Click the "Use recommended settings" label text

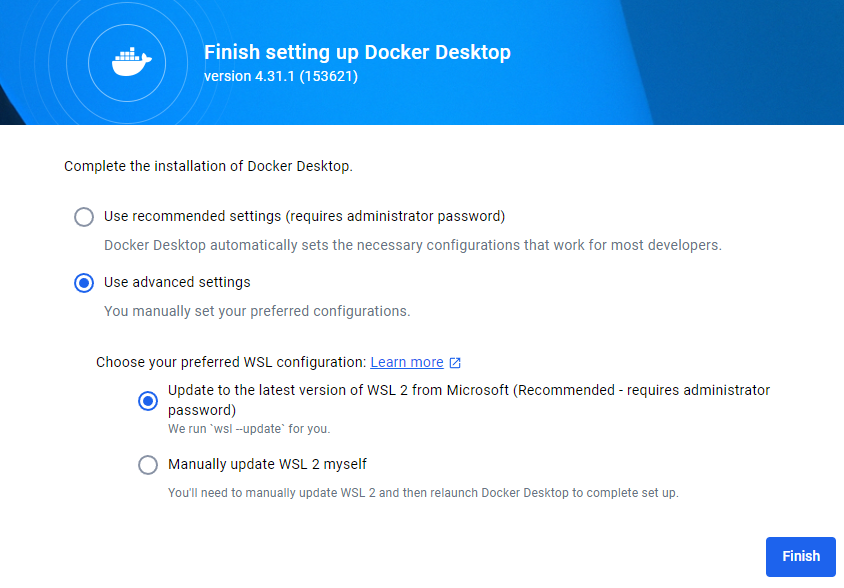pyautogui.click(x=304, y=216)
